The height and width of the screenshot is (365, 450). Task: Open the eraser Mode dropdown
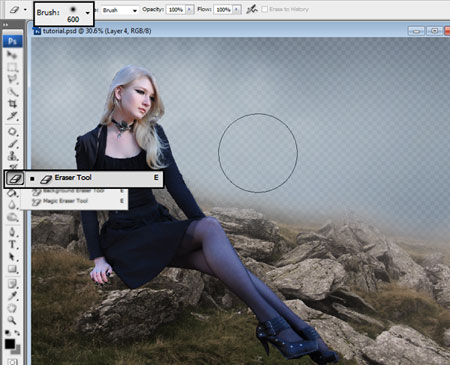pos(120,10)
